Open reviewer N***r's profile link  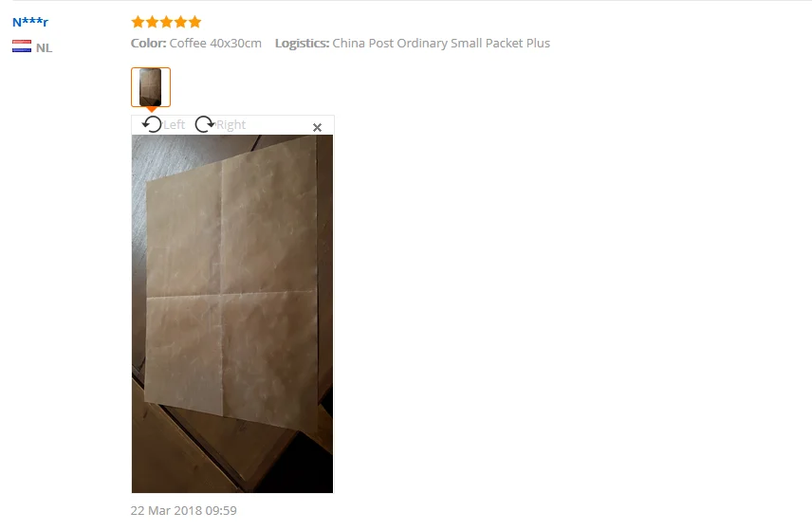30,22
